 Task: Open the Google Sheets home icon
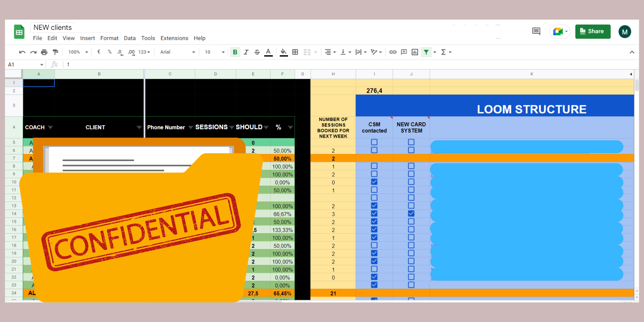pos(19,32)
